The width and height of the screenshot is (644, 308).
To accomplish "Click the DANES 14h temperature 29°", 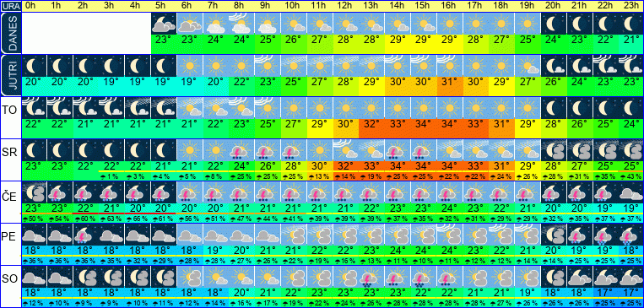I will pyautogui.click(x=398, y=41).
